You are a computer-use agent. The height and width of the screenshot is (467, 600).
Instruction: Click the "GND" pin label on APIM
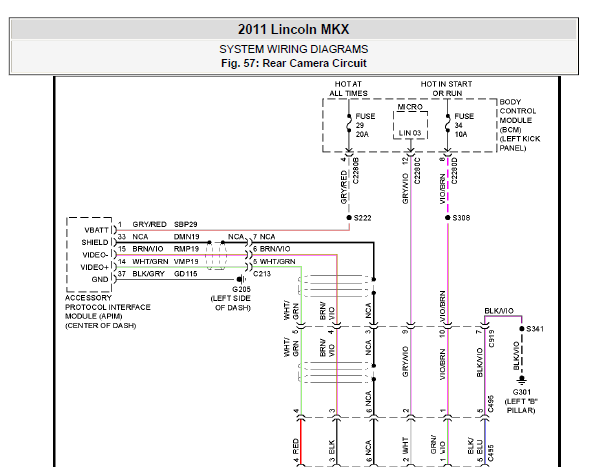100,279
